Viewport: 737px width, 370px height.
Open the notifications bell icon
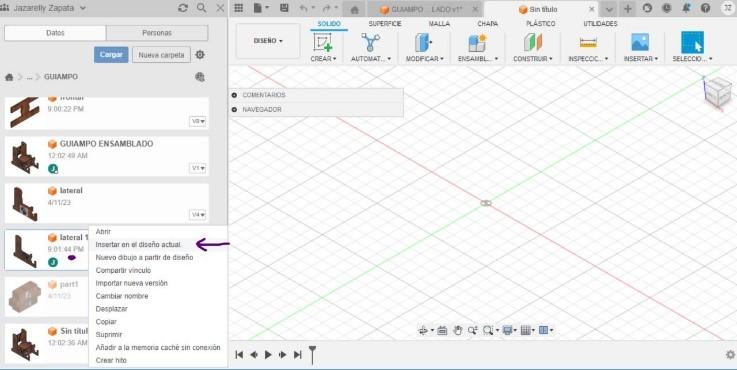[x=686, y=8]
